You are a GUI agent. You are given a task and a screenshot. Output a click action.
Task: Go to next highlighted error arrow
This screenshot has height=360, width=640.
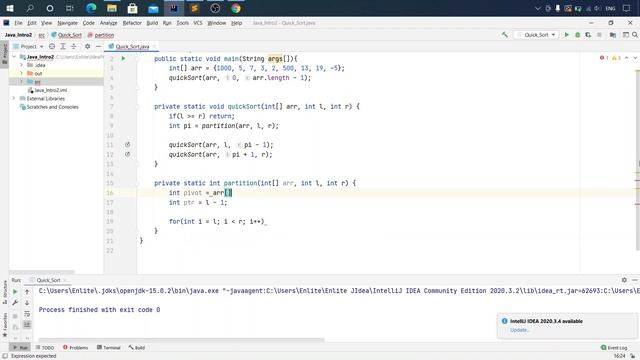(635, 58)
